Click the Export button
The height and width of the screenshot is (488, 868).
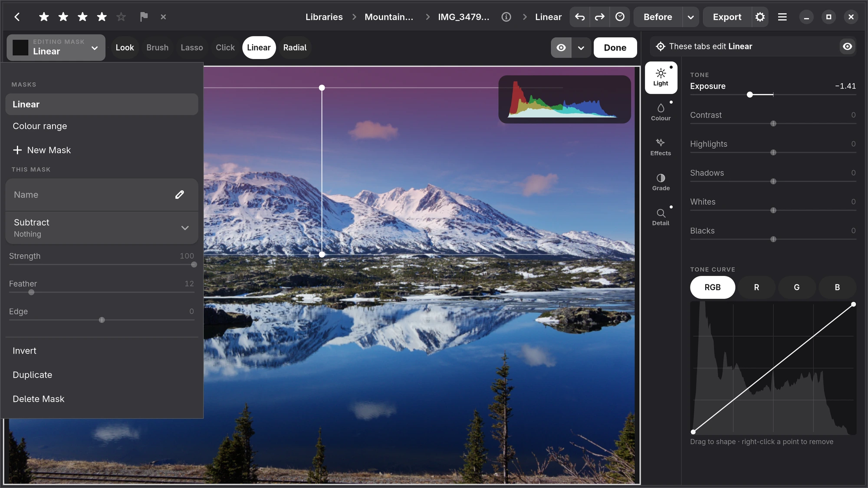[727, 17]
